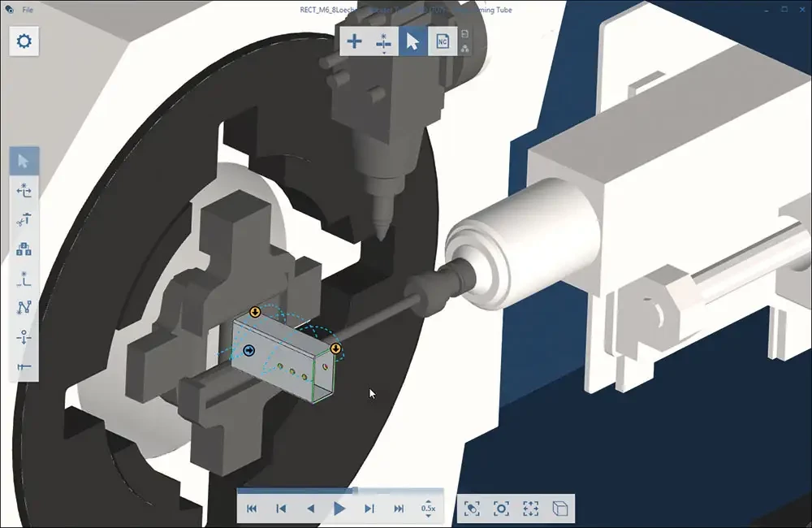812x528 pixels.
Task: Expand the split tool dropdown arrow
Action: tap(384, 53)
